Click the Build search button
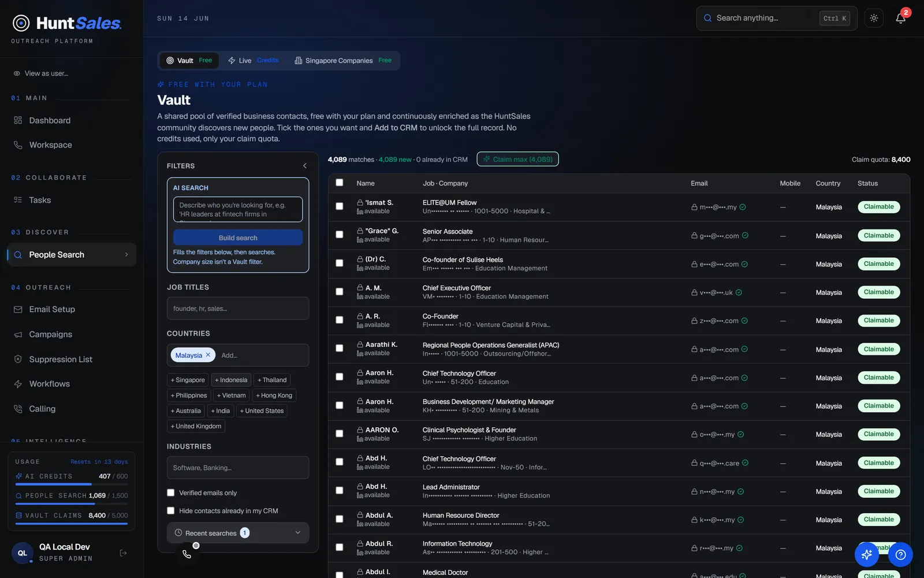Viewport: 924px width, 578px height. (x=238, y=238)
